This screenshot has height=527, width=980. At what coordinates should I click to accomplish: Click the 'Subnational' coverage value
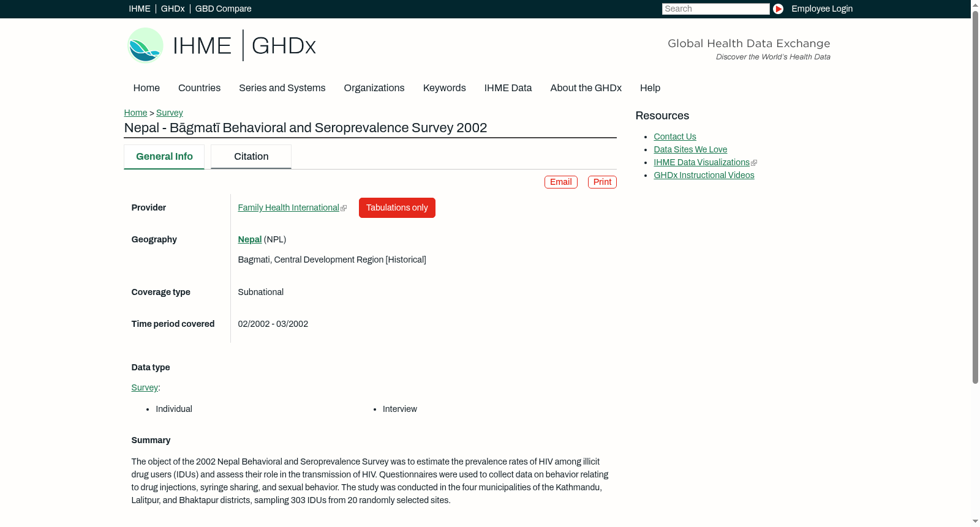click(x=261, y=293)
